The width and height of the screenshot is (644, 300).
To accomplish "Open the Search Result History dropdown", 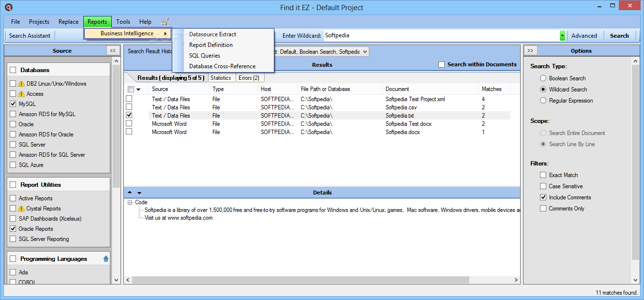I will point(365,51).
